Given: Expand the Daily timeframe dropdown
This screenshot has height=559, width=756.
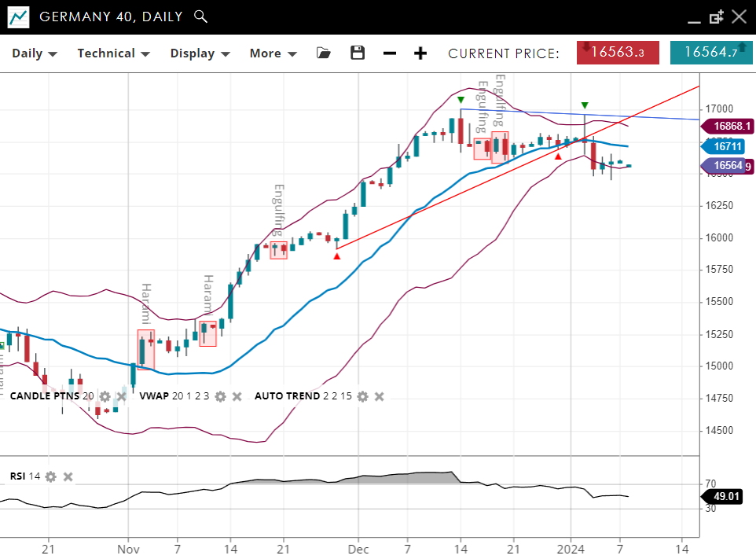Looking at the screenshot, I should 35,53.
